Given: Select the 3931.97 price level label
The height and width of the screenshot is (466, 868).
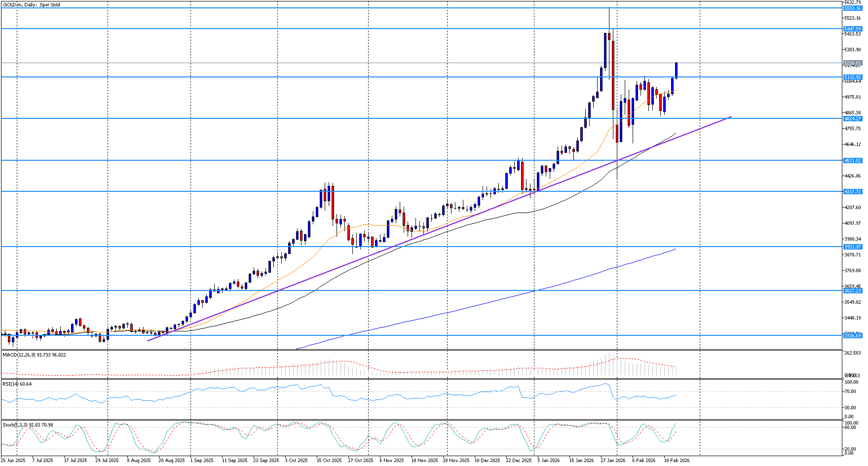Looking at the screenshot, I should tap(852, 247).
